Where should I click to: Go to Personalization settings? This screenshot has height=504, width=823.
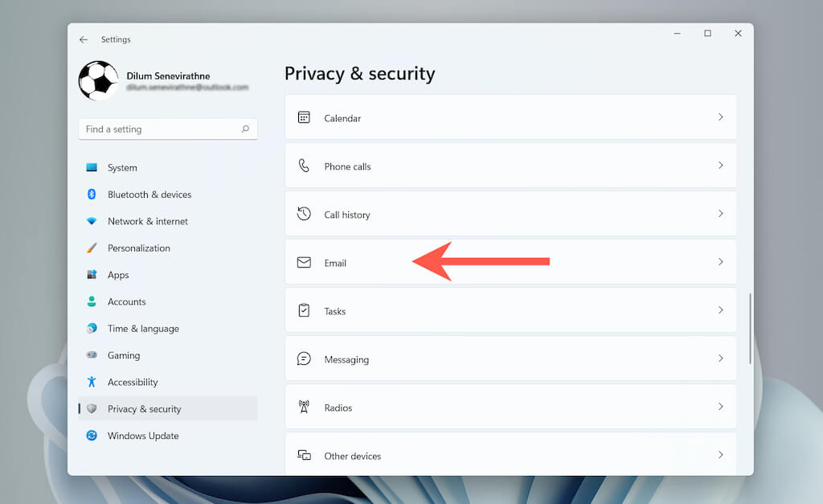click(139, 248)
